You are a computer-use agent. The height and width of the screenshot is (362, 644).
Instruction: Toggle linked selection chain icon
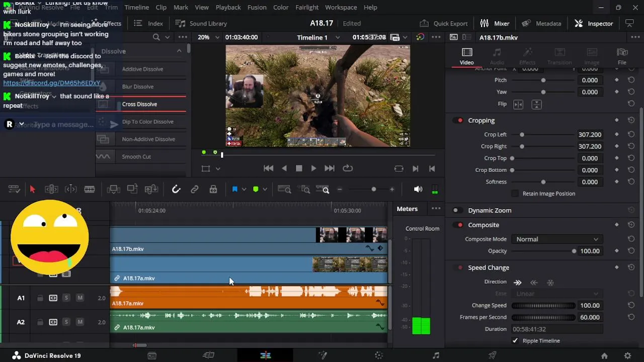coord(194,190)
